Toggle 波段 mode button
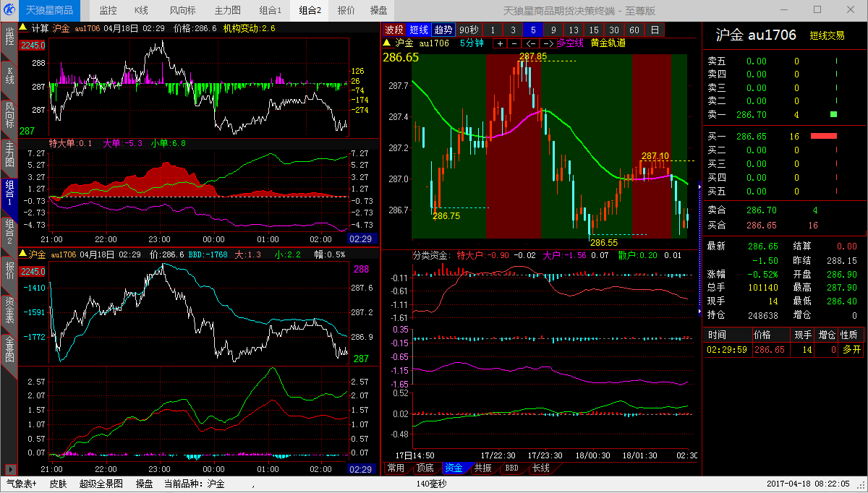868x493 pixels. (394, 30)
